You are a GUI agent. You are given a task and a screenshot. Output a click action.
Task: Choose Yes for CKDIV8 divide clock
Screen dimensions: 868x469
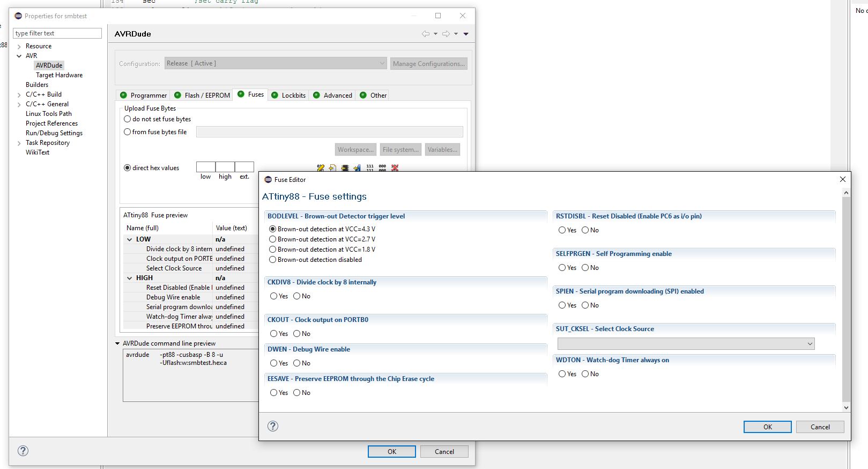tap(274, 296)
